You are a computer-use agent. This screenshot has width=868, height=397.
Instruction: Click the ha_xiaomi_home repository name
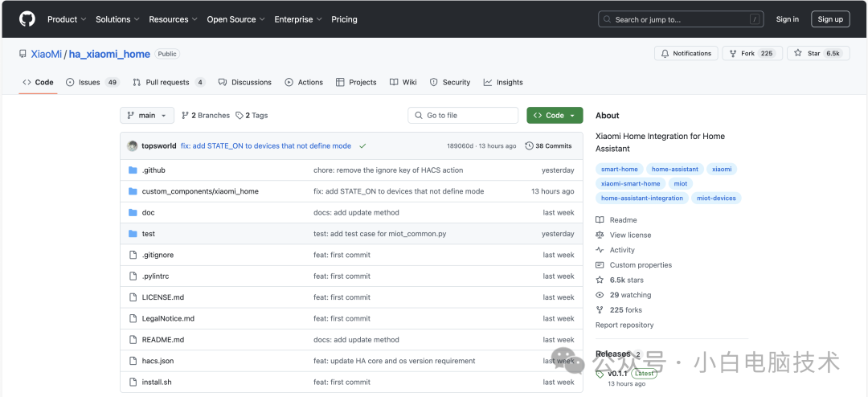(x=109, y=54)
